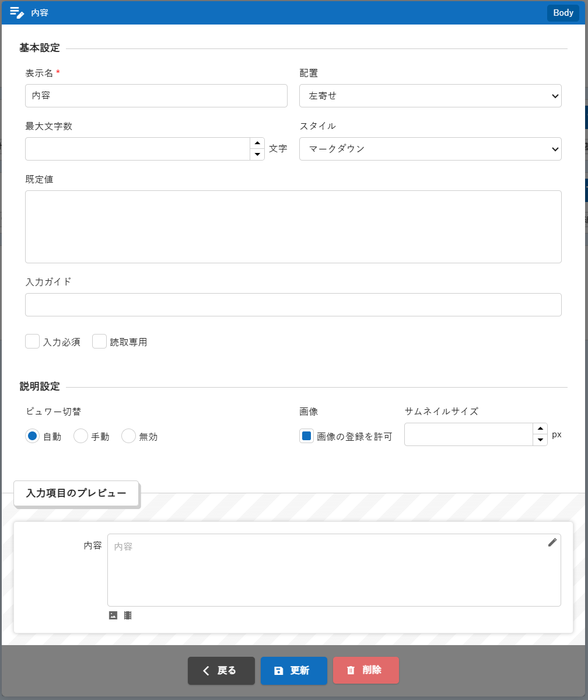
Task: Click the 戻る button
Action: [221, 671]
